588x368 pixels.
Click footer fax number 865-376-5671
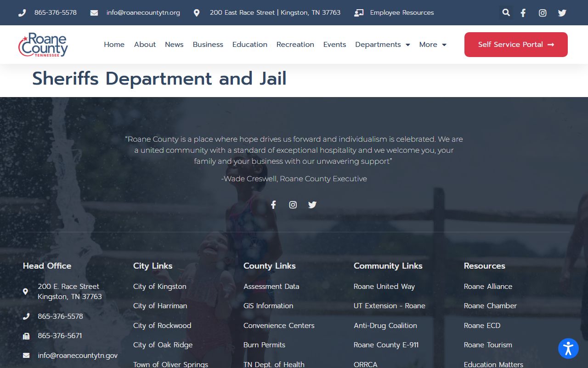(60, 336)
